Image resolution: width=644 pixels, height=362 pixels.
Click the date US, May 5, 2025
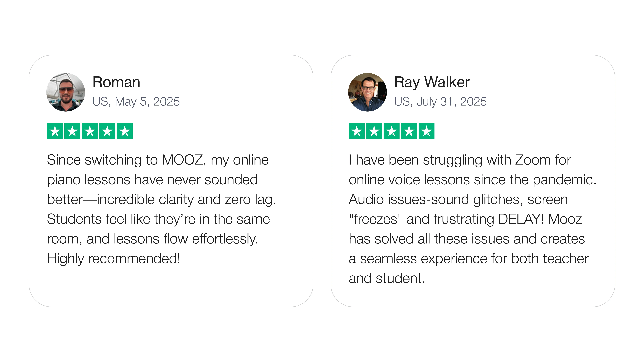(136, 102)
